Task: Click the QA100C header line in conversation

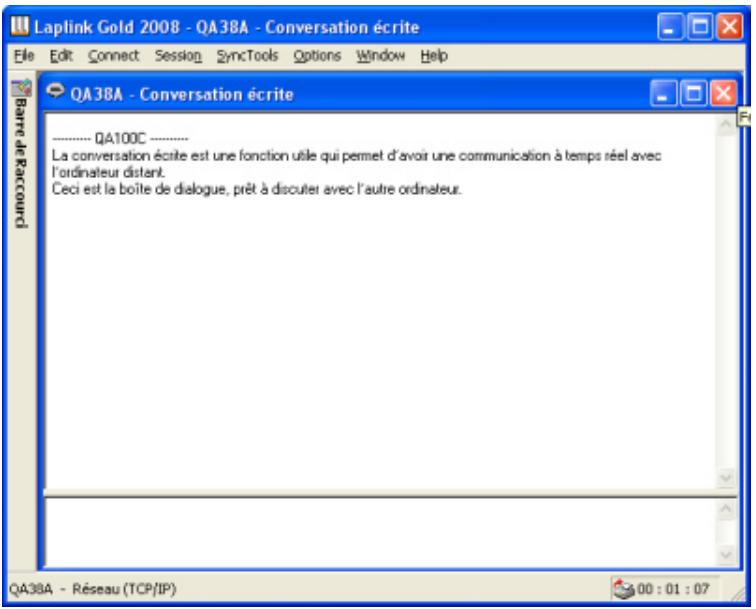Action: coord(121,139)
